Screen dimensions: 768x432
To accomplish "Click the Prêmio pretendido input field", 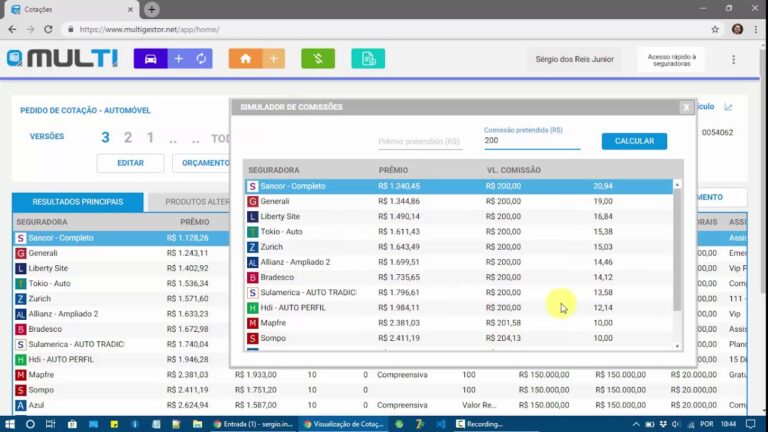I will pos(420,142).
